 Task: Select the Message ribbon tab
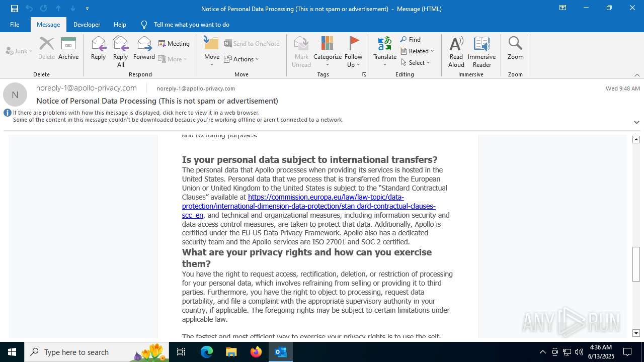click(48, 25)
